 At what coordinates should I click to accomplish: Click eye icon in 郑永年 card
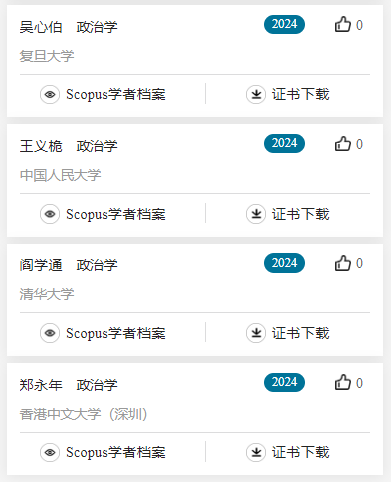tap(50, 452)
